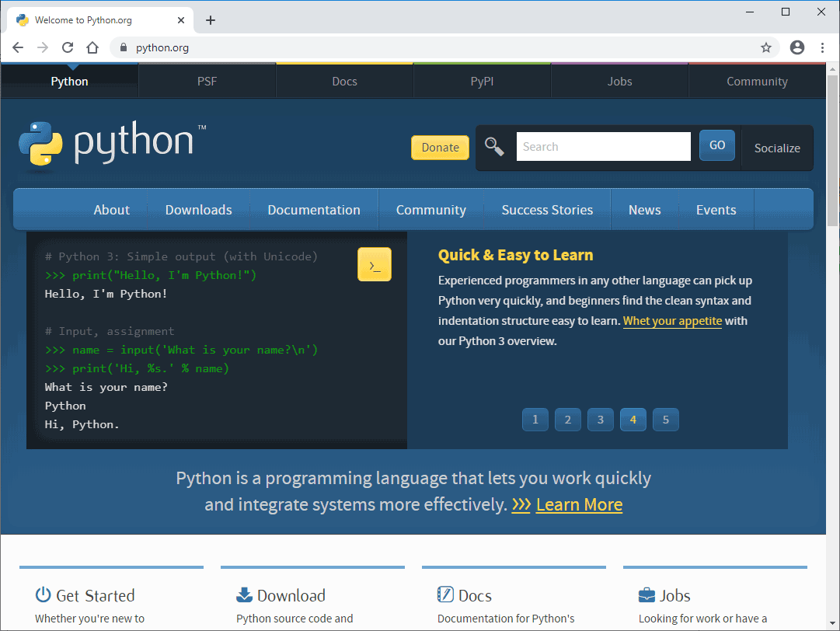The height and width of the screenshot is (631, 840).
Task: Open the PSF top tab
Action: point(207,82)
